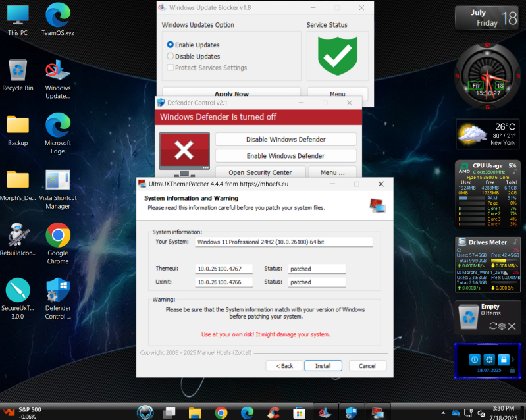526x420 pixels.
Task: Click the July 18 calendar gadget
Action: [x=488, y=18]
